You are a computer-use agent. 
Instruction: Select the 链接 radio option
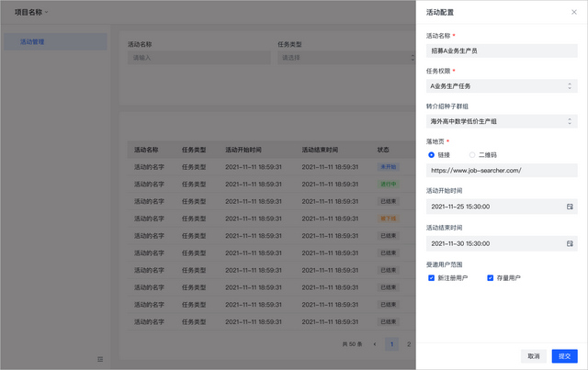pyautogui.click(x=431, y=155)
